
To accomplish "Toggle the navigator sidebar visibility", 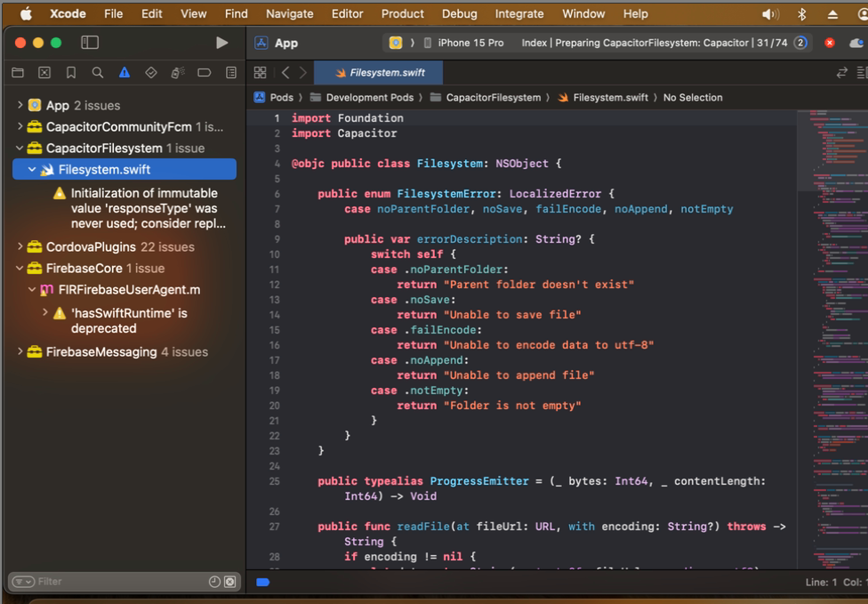I will click(x=90, y=43).
